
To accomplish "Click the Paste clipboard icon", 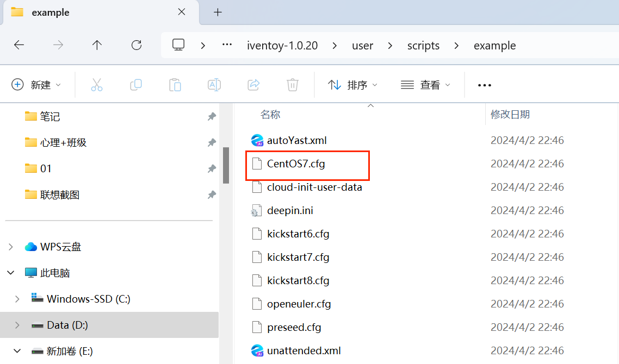I will (x=175, y=85).
